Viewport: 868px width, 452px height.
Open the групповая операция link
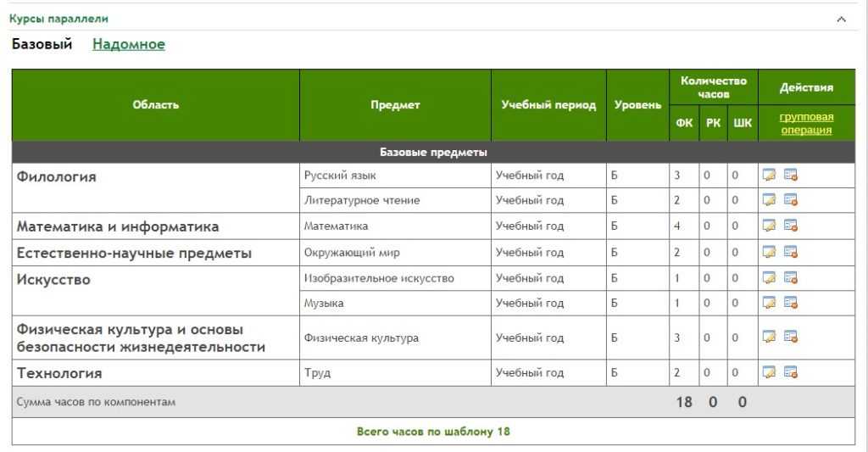click(806, 124)
